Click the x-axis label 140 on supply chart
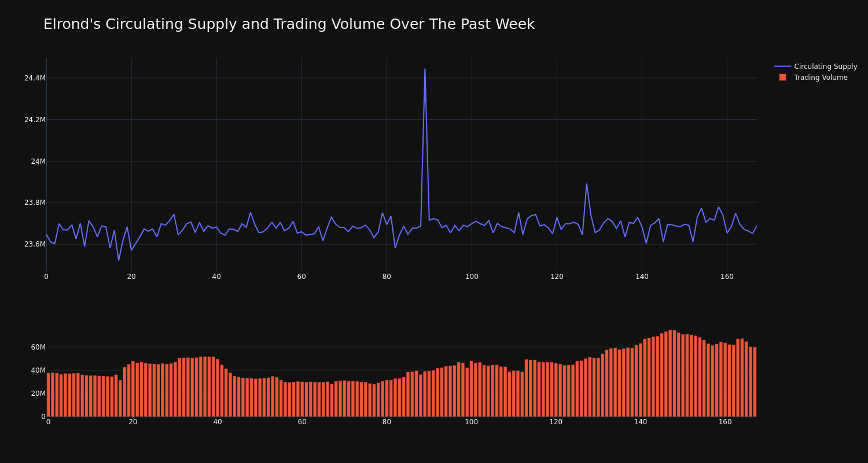The width and height of the screenshot is (868, 463). [642, 277]
